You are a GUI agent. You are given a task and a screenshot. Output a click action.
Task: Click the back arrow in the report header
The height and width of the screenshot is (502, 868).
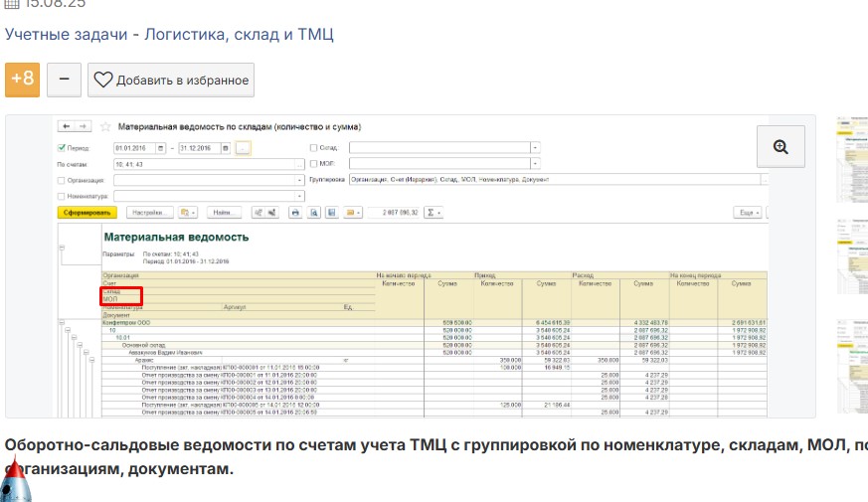(67, 127)
